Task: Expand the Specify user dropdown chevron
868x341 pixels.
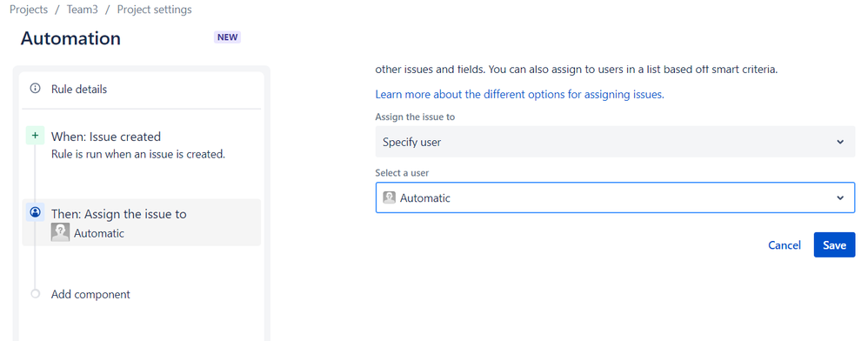Action: (x=840, y=142)
